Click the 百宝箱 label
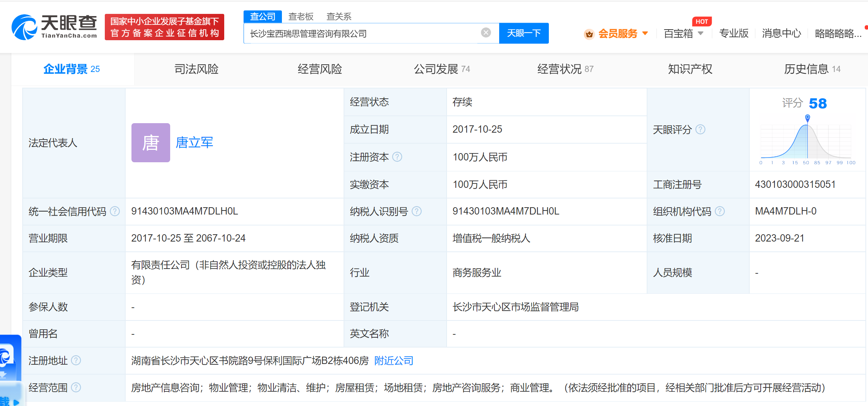 tap(678, 34)
